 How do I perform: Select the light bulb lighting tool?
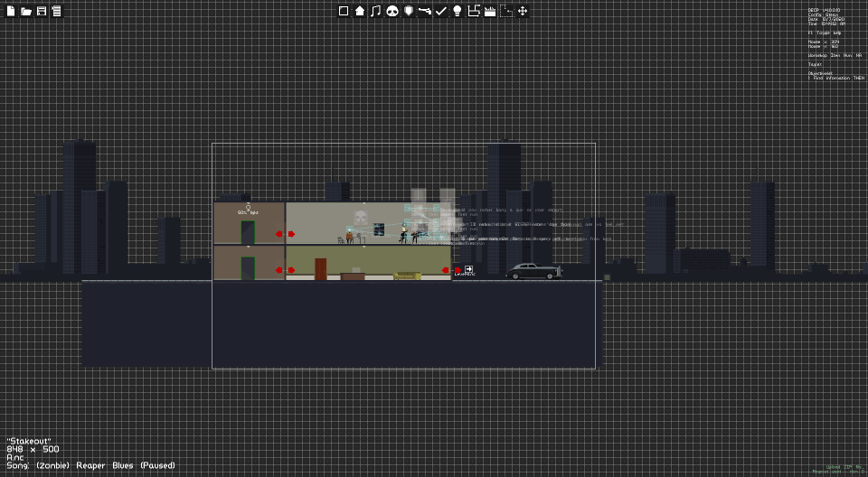point(458,11)
